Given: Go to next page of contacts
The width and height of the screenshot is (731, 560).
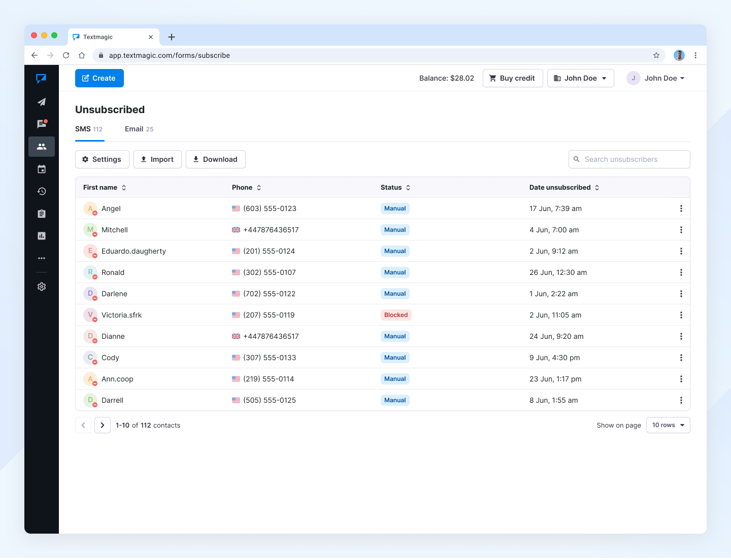Looking at the screenshot, I should (103, 425).
